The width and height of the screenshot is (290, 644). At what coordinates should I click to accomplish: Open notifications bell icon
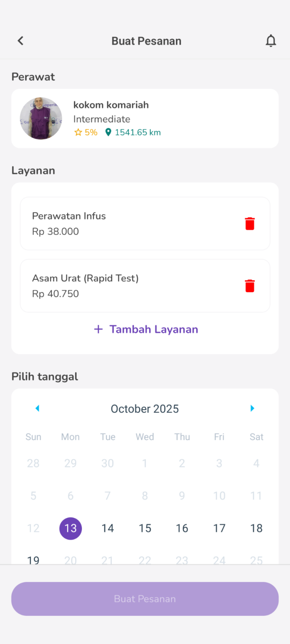pyautogui.click(x=271, y=41)
